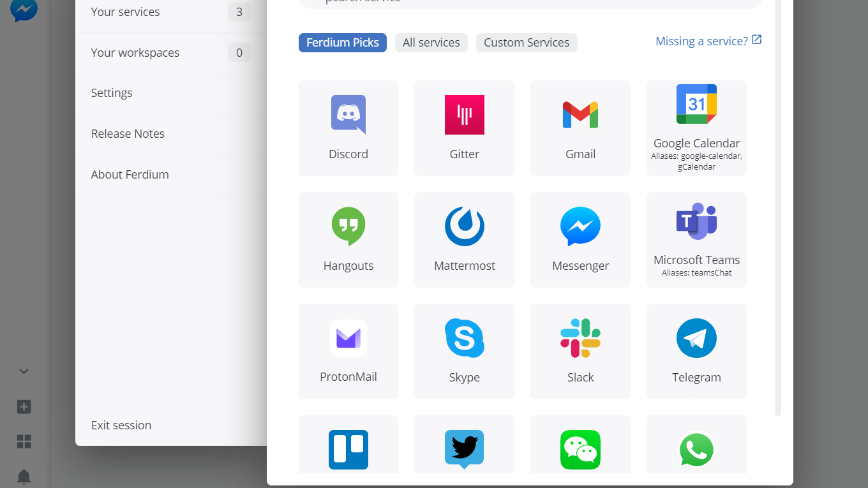Image resolution: width=868 pixels, height=488 pixels.
Task: Click the add service plus icon in sidebar
Action: pos(24,407)
